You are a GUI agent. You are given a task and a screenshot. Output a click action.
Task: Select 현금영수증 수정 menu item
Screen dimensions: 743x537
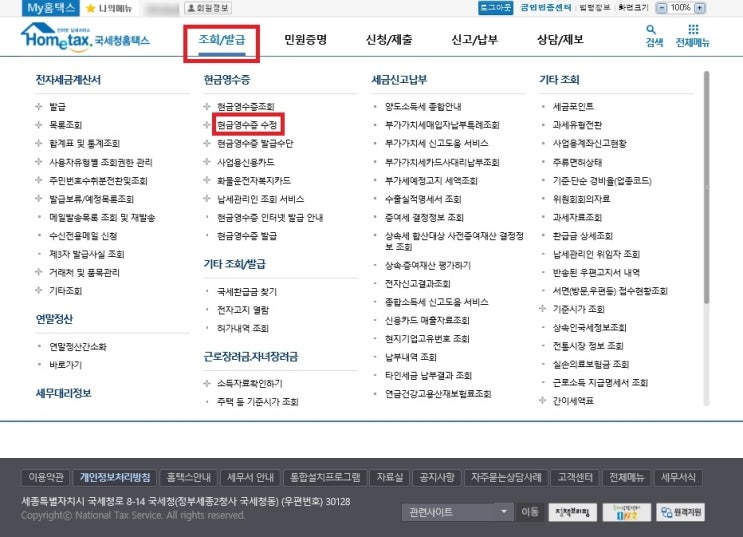click(247, 125)
